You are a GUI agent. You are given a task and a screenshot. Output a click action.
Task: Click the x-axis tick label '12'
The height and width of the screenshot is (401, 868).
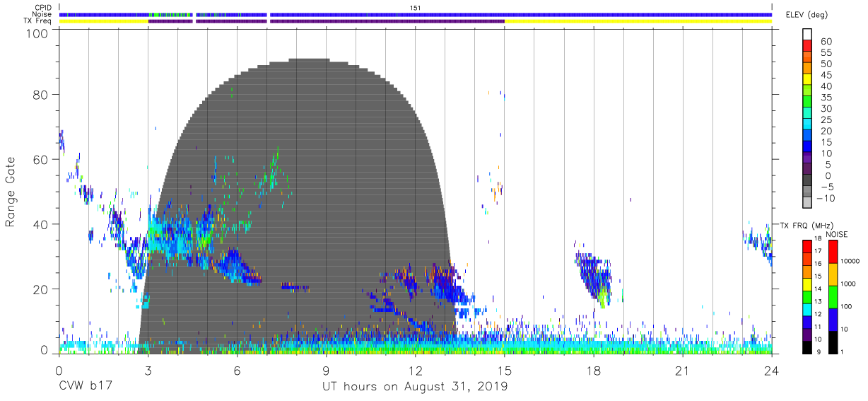pos(416,372)
